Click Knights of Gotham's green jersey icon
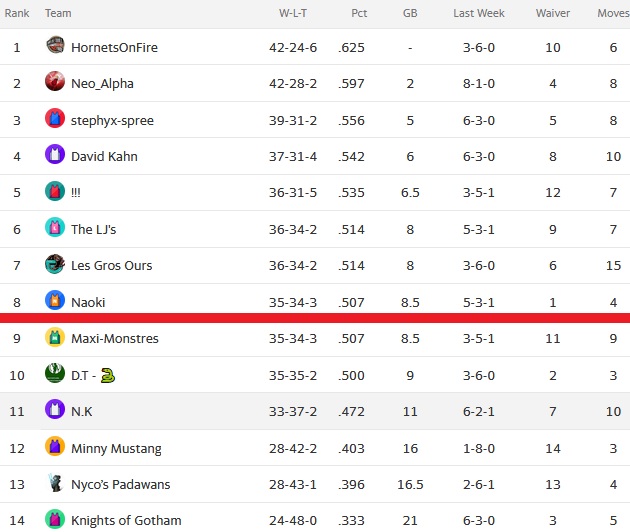This screenshot has height=532, width=630. (55, 519)
